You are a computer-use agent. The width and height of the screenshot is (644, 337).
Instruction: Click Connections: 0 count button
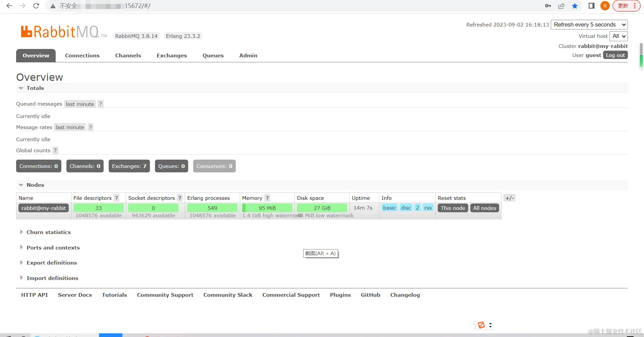[x=39, y=166]
